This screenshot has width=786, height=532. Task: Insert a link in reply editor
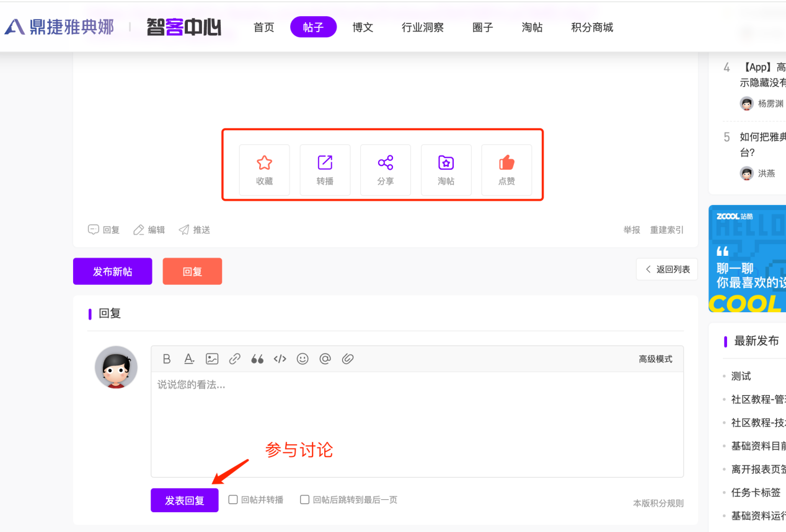(x=235, y=359)
